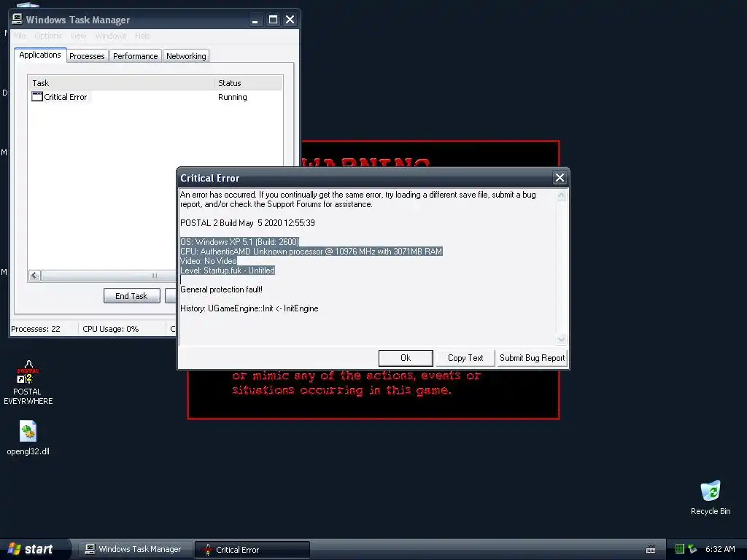Click the End Task button
Viewport: 747px width, 560px height.
(x=131, y=296)
